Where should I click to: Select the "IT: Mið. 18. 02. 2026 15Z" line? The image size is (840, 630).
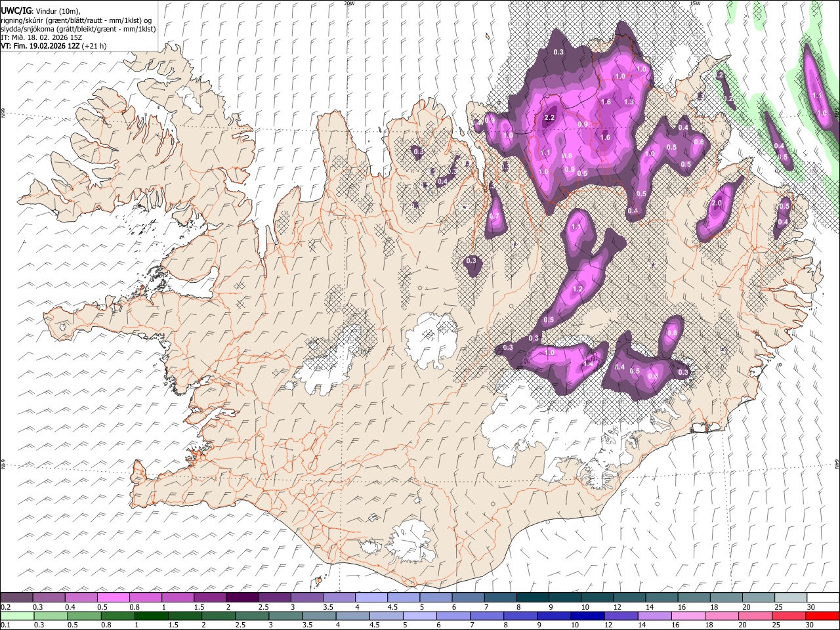(42, 37)
